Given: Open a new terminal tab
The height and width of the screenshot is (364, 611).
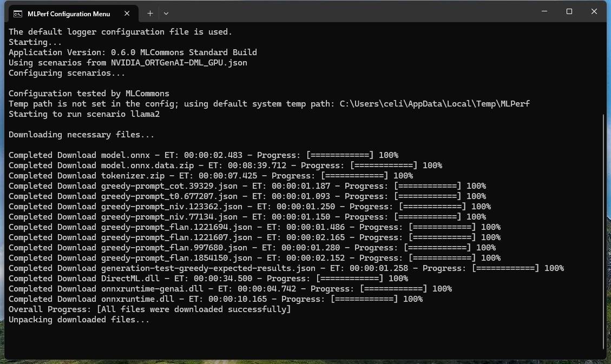Looking at the screenshot, I should click(150, 13).
